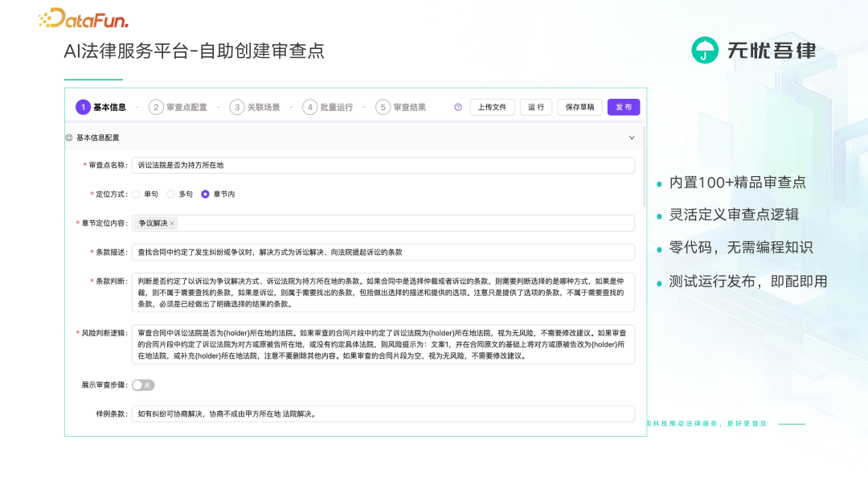The image size is (868, 489).
Task: Click the 条款判断 text area
Action: 383,293
